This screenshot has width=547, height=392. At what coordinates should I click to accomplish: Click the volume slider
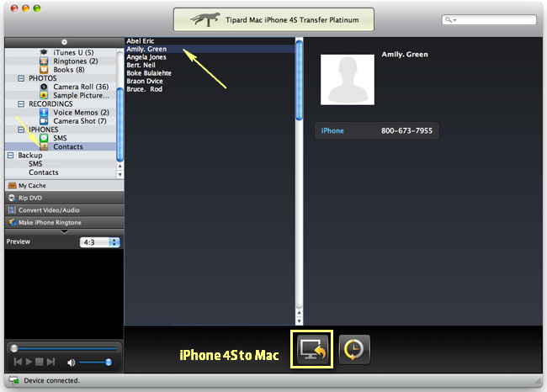click(95, 363)
